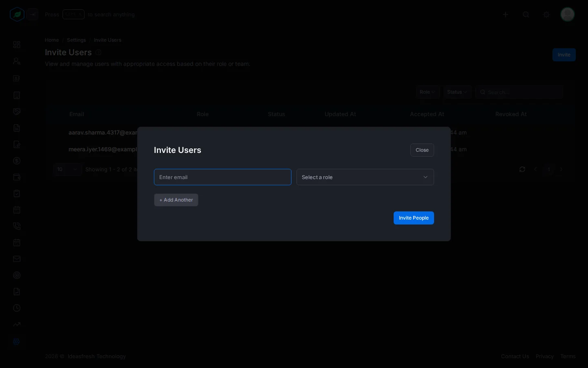Toggle the sidebar collapse arrow button
The height and width of the screenshot is (368, 588).
33,14
